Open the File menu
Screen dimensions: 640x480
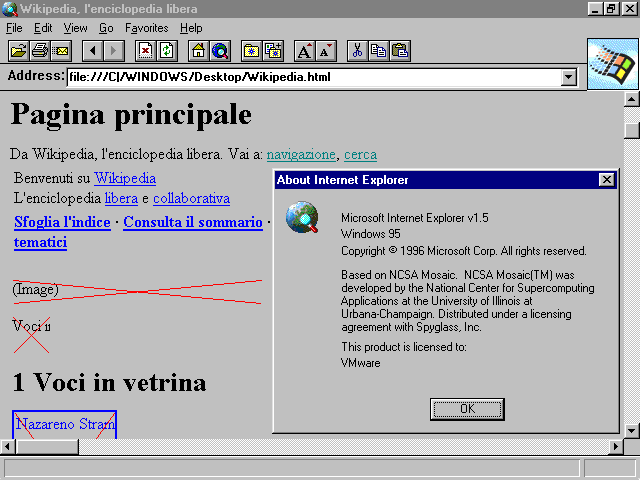click(14, 28)
